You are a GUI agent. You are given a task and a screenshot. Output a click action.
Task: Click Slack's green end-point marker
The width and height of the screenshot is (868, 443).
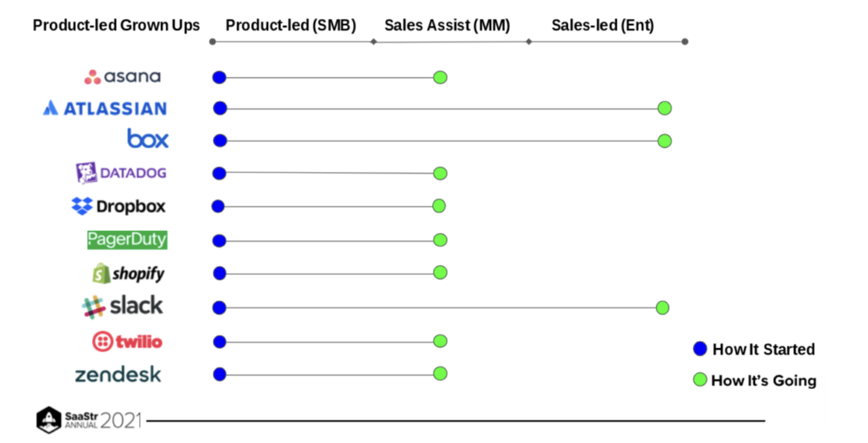point(662,307)
